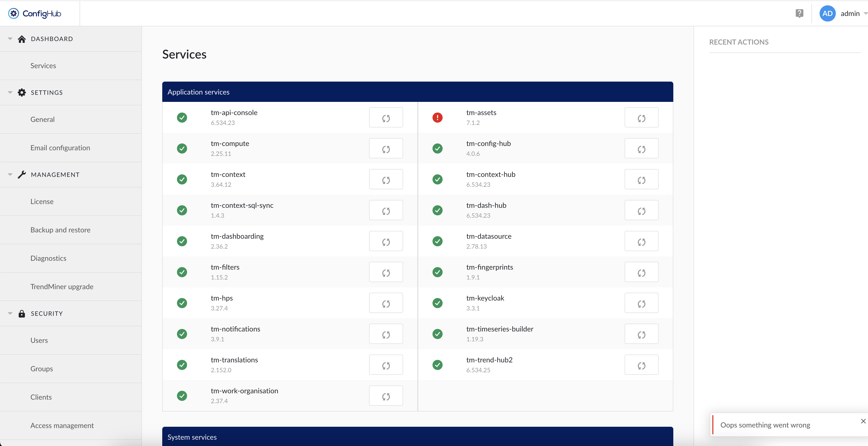Click the red error status on tm-assets
Viewport: 868px width, 446px height.
437,118
